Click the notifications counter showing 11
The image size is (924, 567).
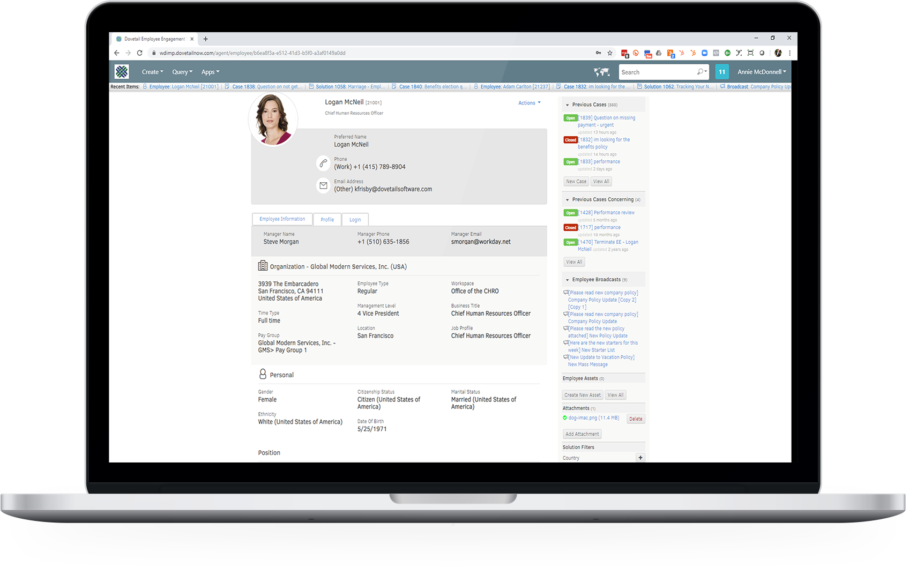[x=722, y=71]
